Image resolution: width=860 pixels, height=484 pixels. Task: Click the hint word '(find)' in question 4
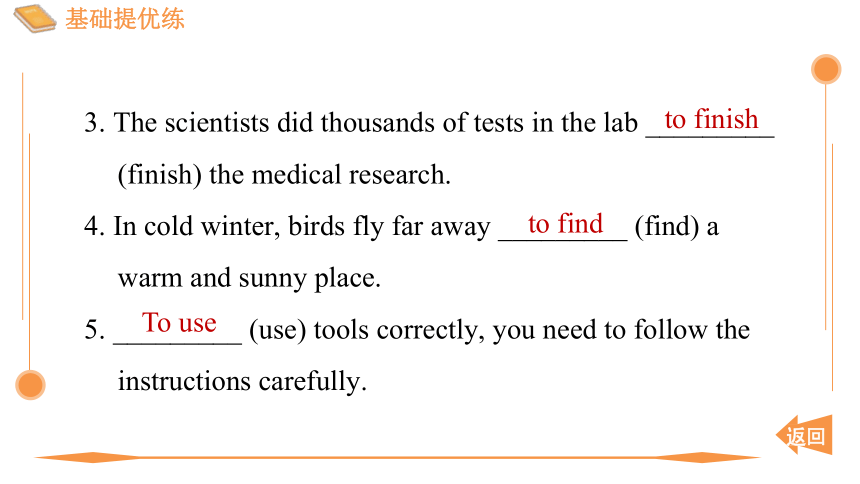(666, 226)
